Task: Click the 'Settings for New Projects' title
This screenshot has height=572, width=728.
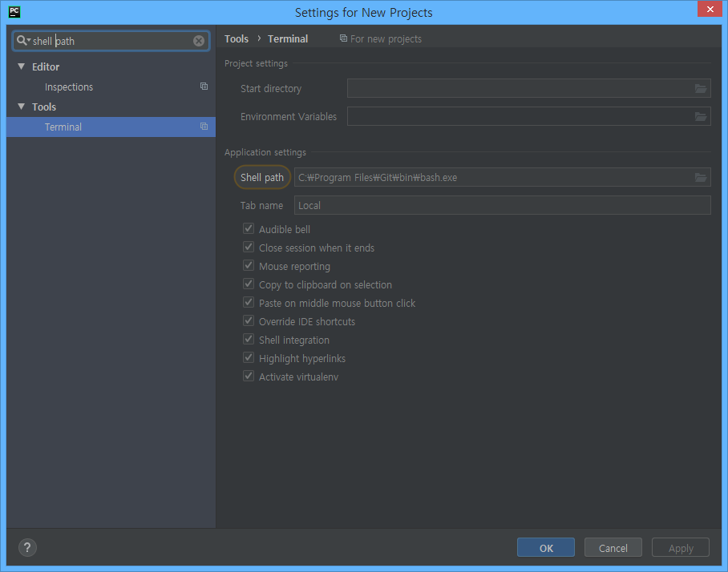Action: tap(363, 13)
